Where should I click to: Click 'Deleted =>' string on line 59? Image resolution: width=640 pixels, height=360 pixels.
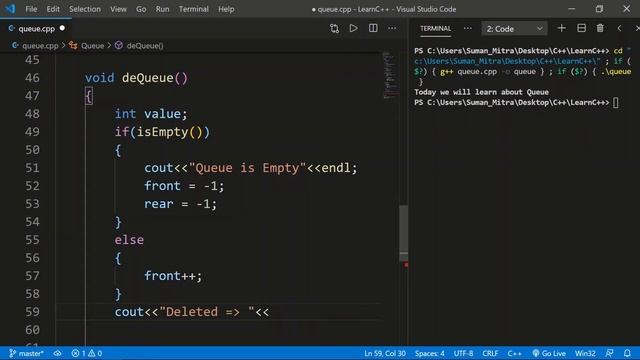(x=207, y=312)
